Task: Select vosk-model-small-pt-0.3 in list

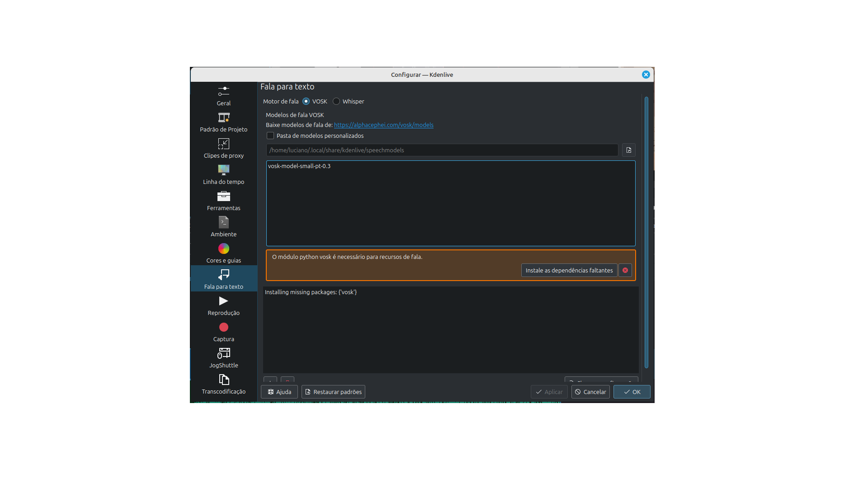Action: 299,166
